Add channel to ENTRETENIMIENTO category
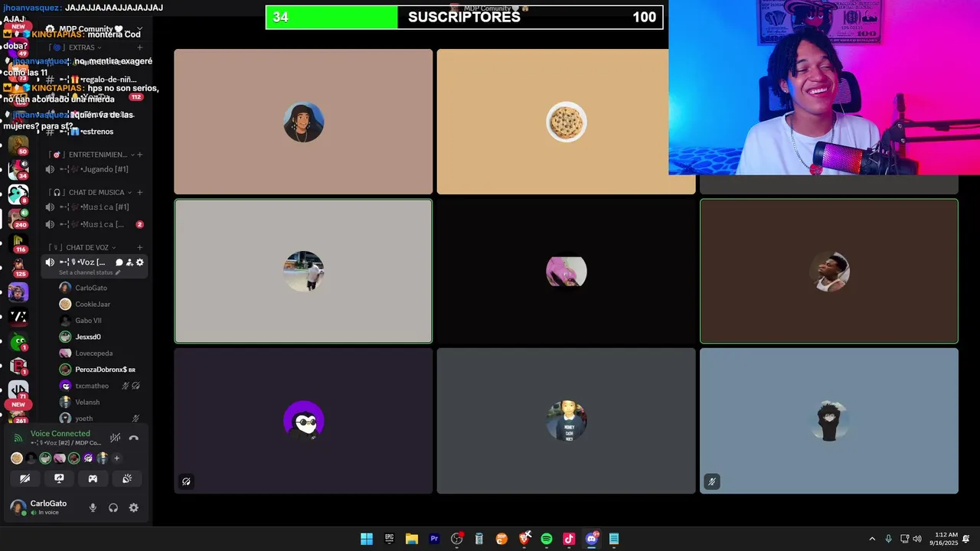Viewport: 980px width, 551px height. tap(139, 155)
